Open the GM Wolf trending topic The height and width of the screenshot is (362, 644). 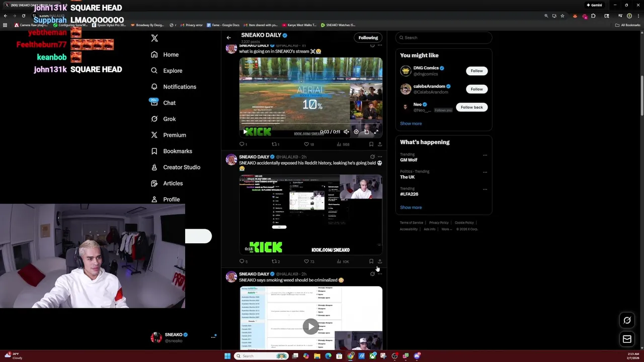409,160
